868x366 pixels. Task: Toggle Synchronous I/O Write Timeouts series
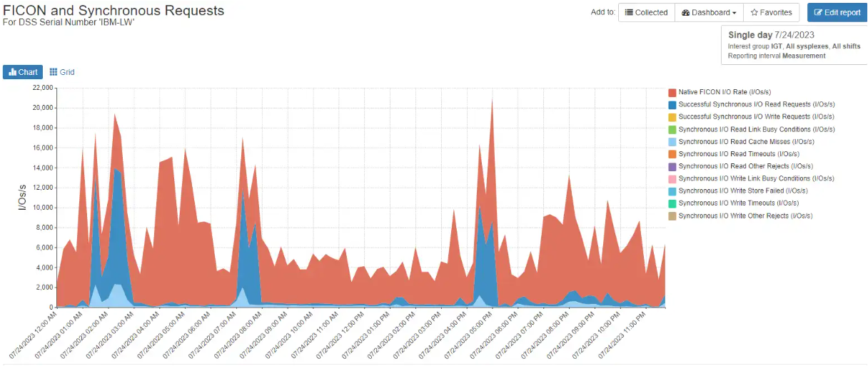735,203
